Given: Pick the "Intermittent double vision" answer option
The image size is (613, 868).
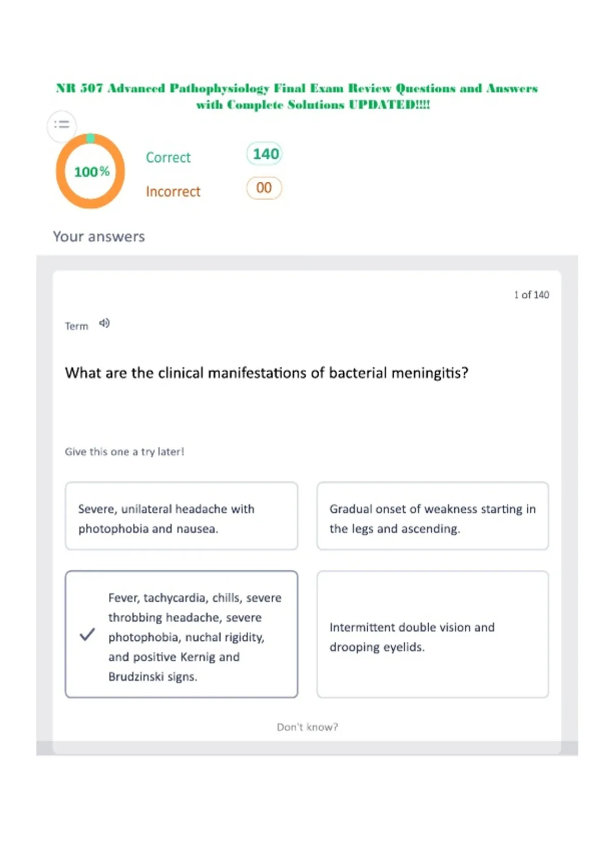Looking at the screenshot, I should [x=433, y=634].
